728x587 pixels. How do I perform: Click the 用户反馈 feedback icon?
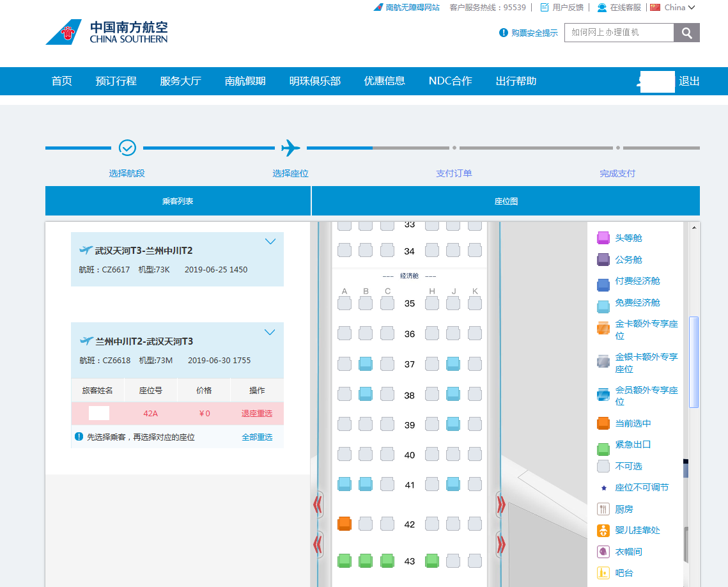(x=543, y=7)
